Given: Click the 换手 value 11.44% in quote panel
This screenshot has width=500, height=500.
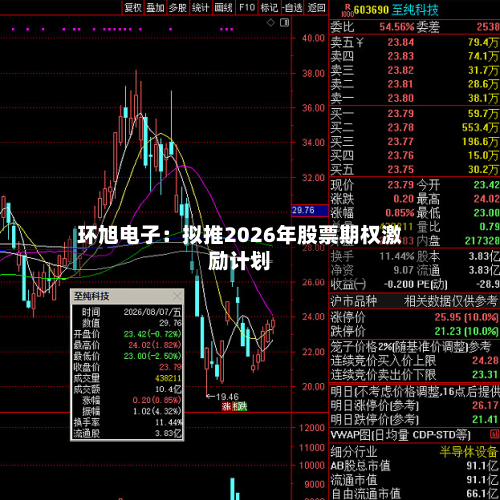Looking at the screenshot, I should pyautogui.click(x=397, y=256).
